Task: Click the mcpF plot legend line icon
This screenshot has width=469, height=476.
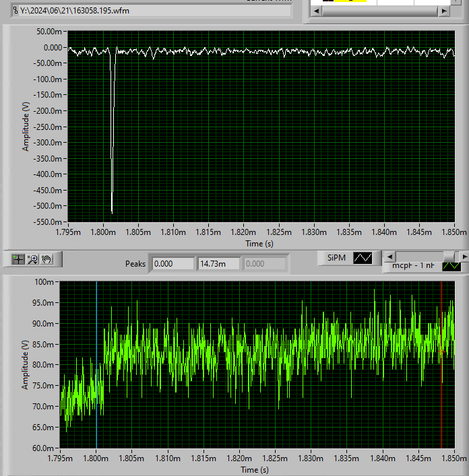Action: [x=450, y=266]
